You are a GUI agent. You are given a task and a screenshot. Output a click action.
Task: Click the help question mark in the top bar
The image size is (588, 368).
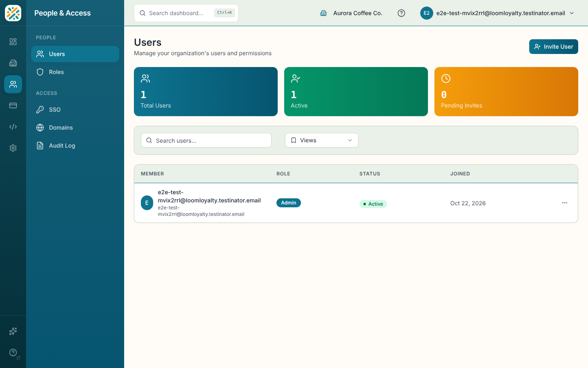401,13
